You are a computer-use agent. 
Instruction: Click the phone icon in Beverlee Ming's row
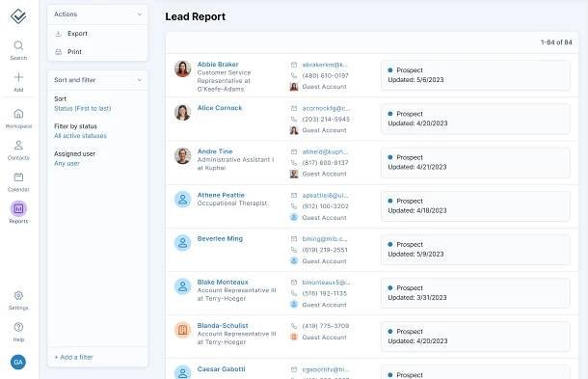click(294, 250)
